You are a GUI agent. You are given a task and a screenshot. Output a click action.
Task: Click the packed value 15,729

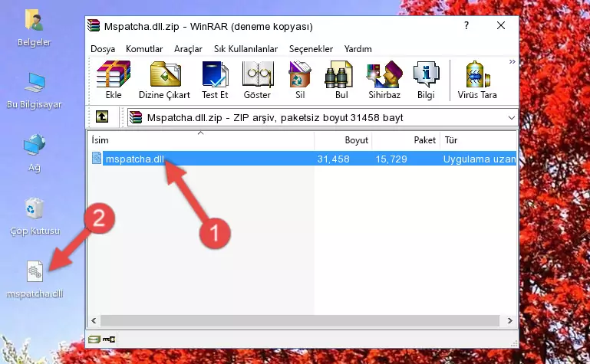391,159
